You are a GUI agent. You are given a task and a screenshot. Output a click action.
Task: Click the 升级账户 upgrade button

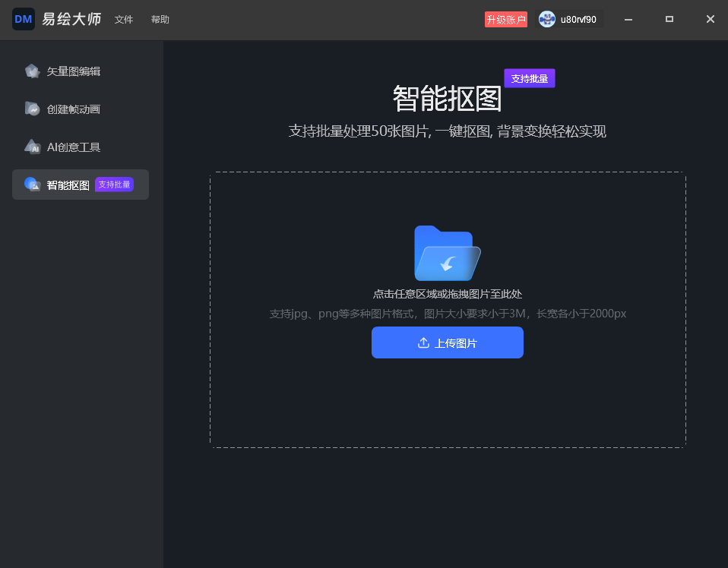click(506, 20)
